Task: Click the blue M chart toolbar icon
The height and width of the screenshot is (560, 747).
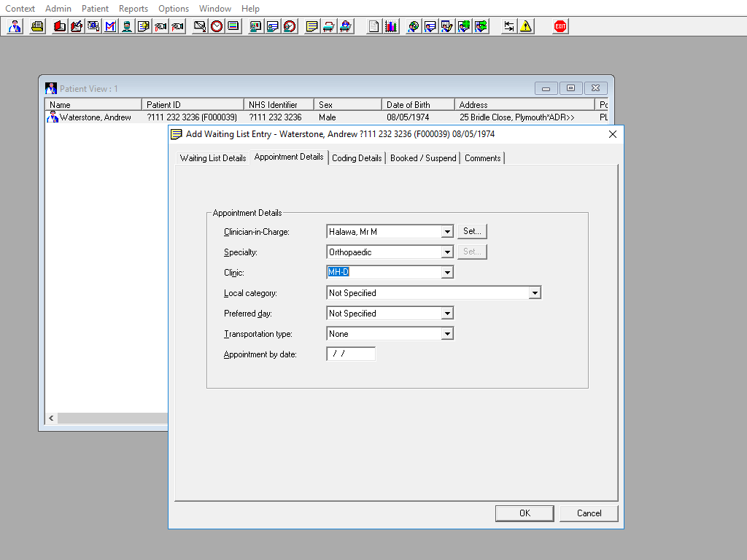Action: click(x=110, y=26)
